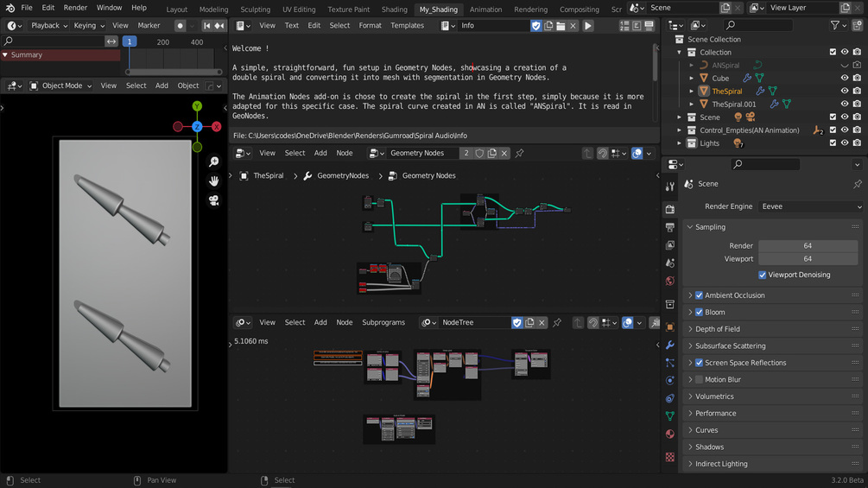Open the Object Data properties tab
Screen dimensions: 868x488
(670, 416)
